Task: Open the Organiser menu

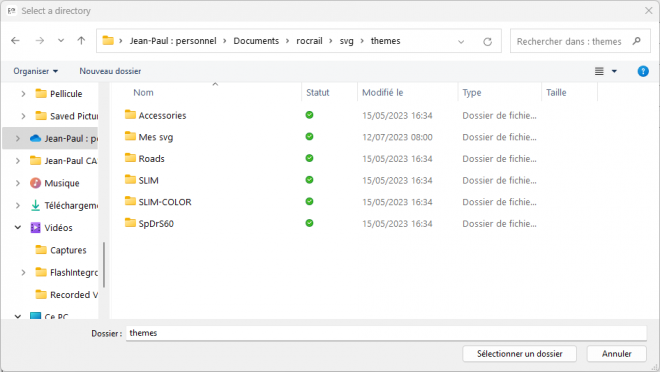Action: click(x=35, y=71)
